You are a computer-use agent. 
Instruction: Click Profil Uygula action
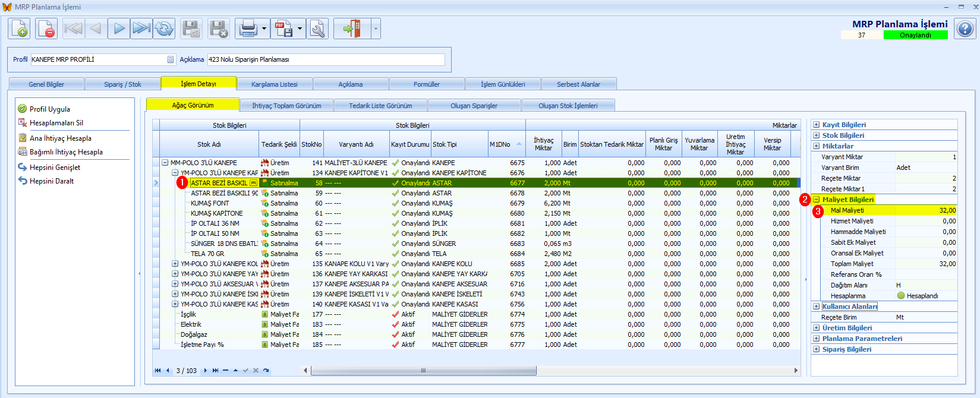click(44, 109)
